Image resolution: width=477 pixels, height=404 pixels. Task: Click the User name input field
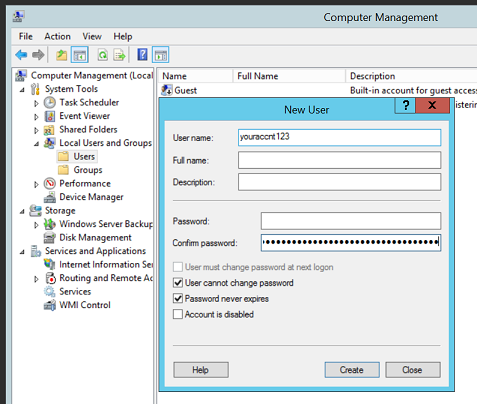point(339,137)
